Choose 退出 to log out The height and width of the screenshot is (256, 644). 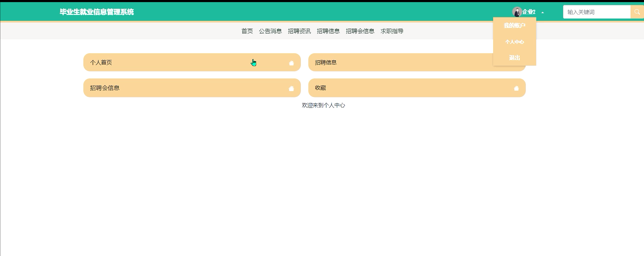pos(514,58)
